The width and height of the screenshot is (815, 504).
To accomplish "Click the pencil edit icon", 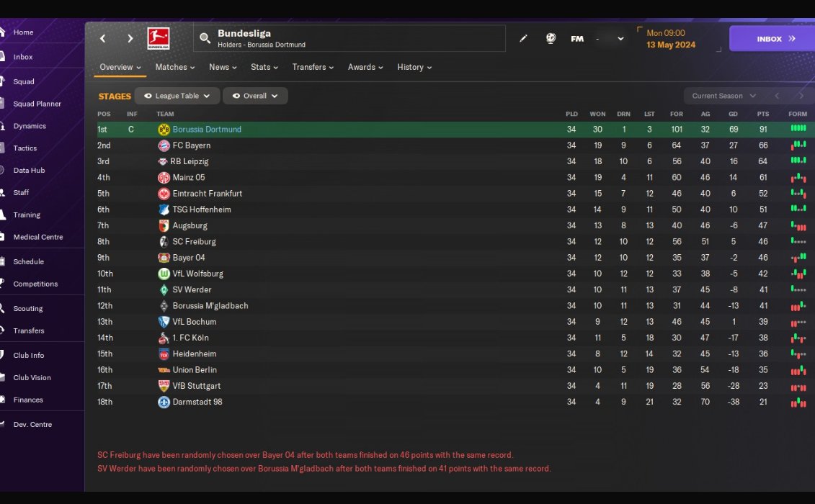I will (x=523, y=38).
